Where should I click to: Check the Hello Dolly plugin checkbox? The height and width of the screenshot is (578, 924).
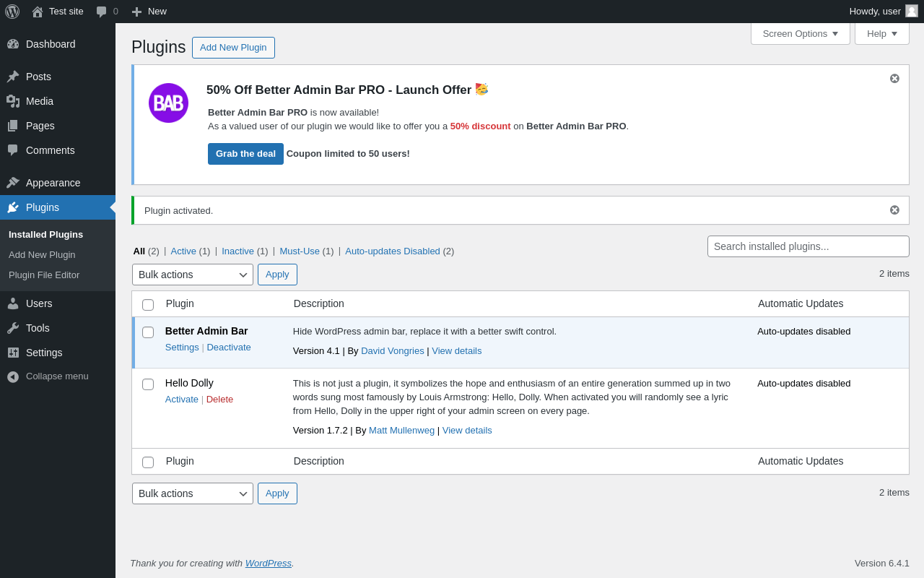[x=148, y=384]
